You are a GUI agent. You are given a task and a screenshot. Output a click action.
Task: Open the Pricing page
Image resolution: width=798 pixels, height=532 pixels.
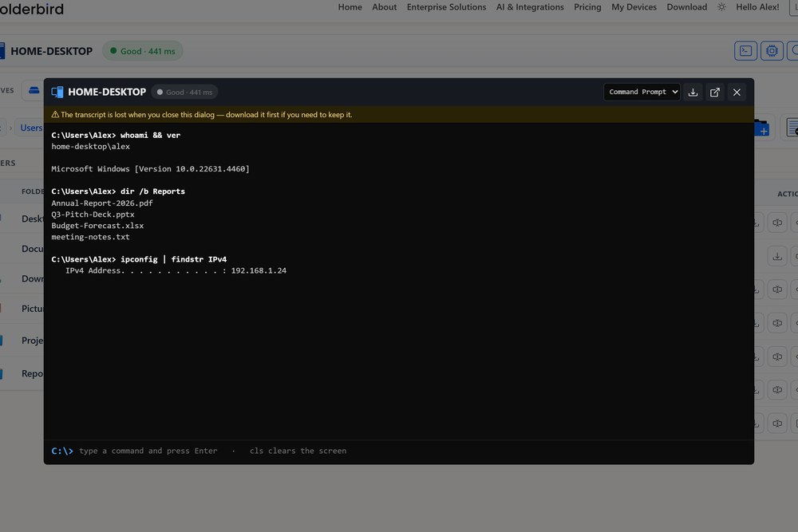tap(587, 7)
